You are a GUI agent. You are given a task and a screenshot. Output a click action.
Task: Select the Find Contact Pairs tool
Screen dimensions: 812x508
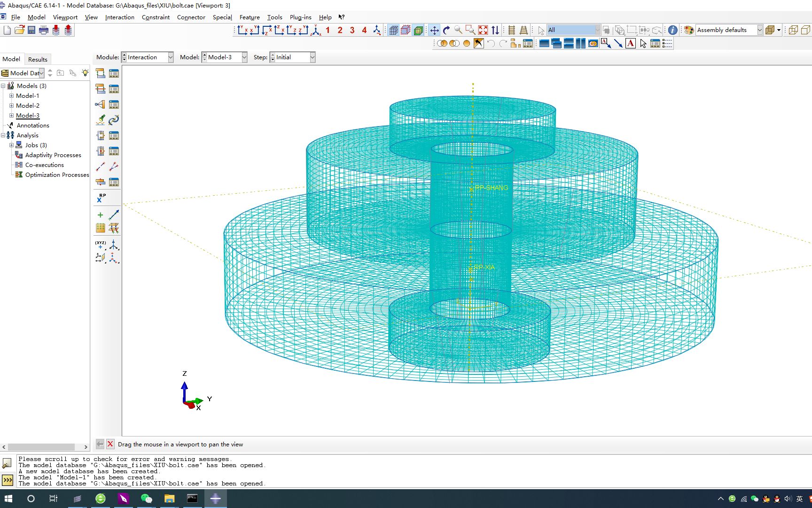[101, 120]
